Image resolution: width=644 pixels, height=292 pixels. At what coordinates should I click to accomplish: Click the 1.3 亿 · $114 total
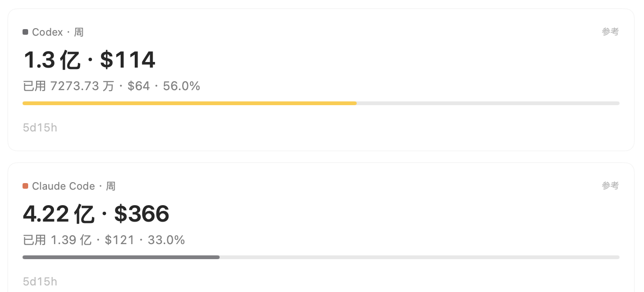pyautogui.click(x=89, y=60)
